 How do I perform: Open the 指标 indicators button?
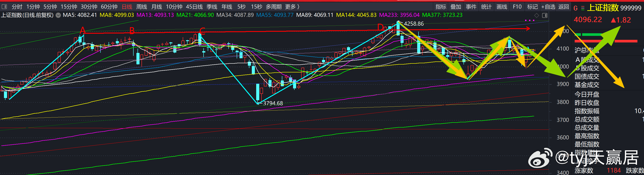[441, 7]
